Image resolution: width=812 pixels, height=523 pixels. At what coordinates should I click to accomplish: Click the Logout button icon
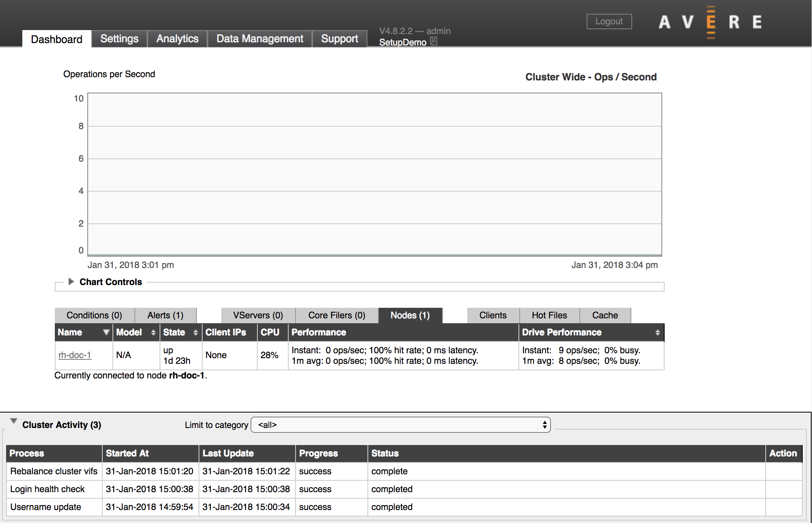(609, 21)
